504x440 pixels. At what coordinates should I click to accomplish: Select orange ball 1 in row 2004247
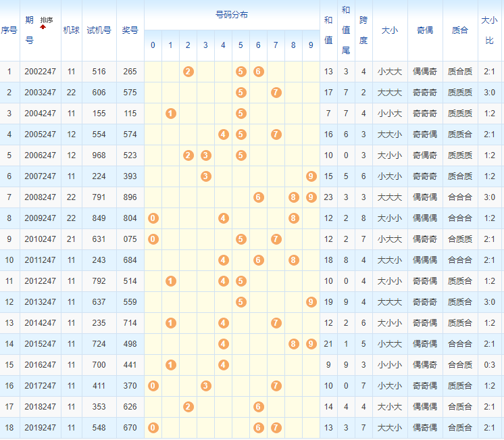coord(171,114)
